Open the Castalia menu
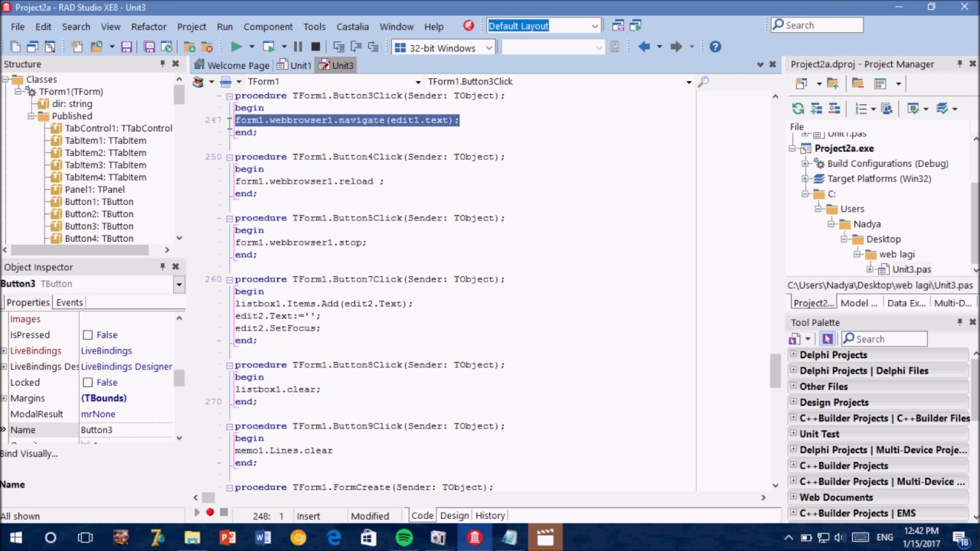This screenshot has width=980, height=551. coord(352,26)
